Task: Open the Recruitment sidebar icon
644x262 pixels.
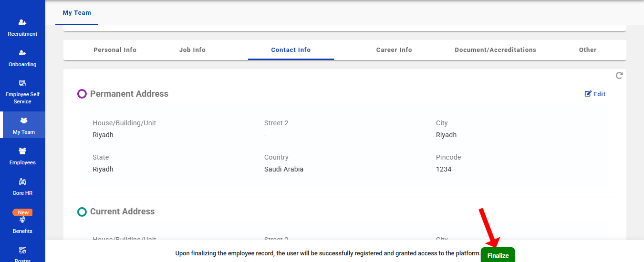Action: [22, 23]
